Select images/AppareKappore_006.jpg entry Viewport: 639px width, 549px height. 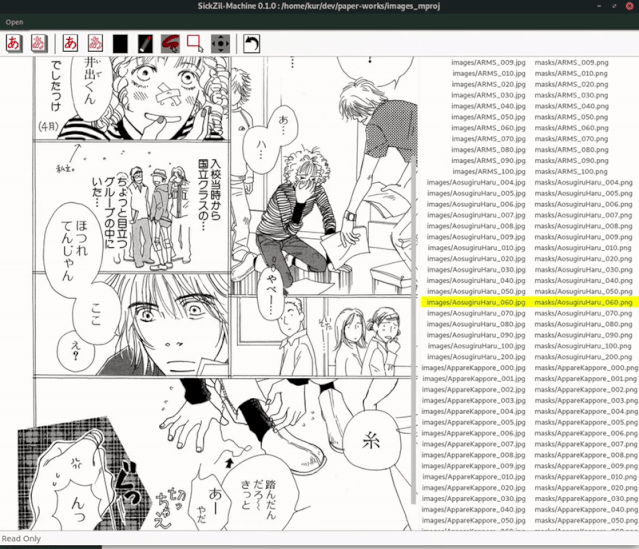474,433
